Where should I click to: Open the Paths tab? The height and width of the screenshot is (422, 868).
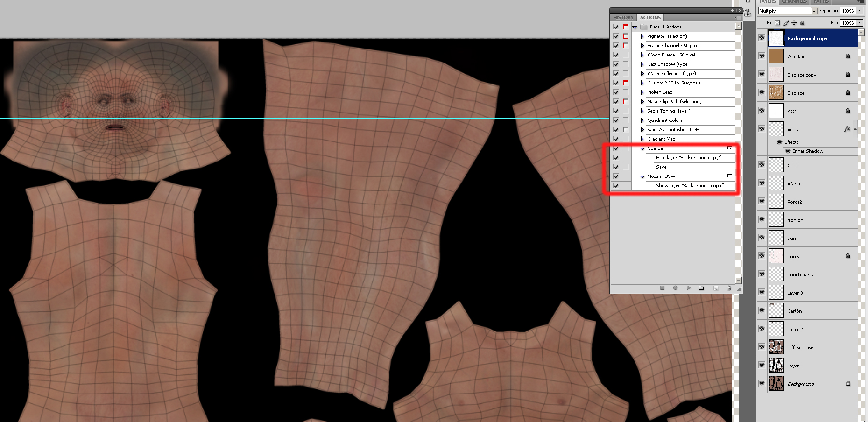tap(821, 2)
